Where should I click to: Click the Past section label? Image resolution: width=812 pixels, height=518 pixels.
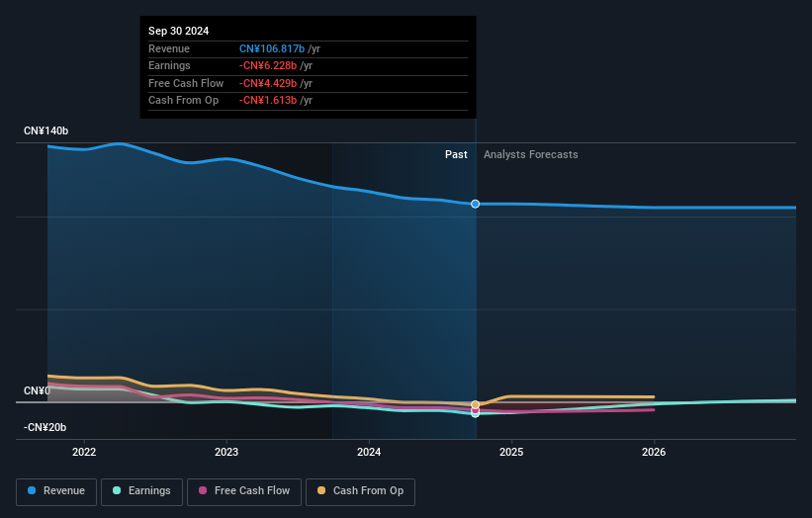pos(456,154)
